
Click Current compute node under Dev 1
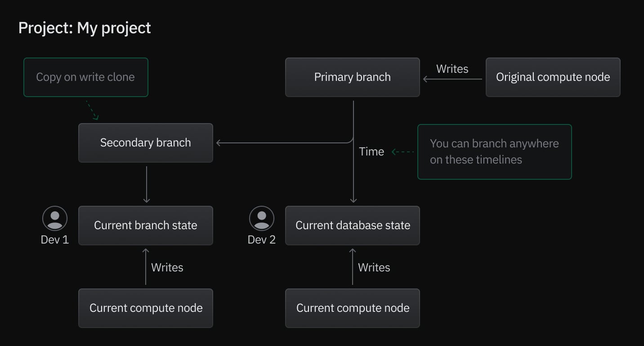145,308
